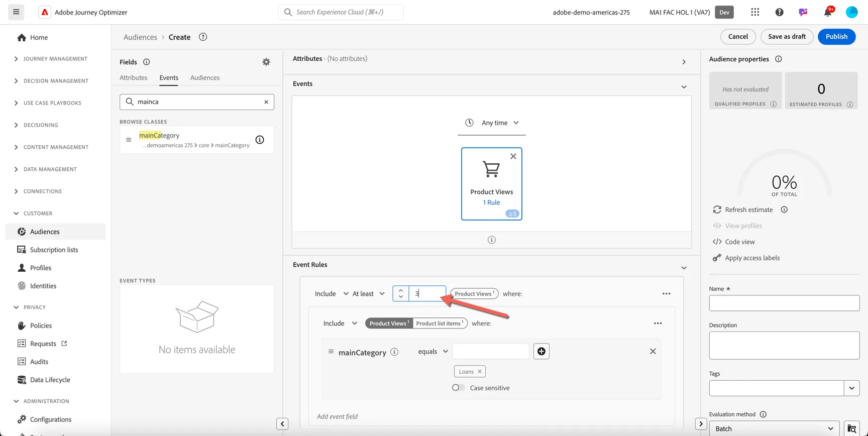Remove the Loans value tag
The image size is (868, 436).
(480, 372)
